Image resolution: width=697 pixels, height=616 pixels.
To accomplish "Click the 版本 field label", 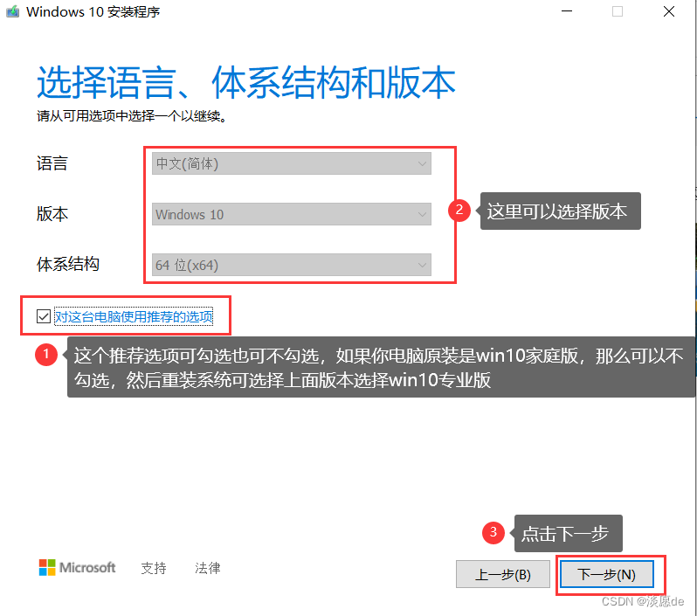I will (x=52, y=214).
